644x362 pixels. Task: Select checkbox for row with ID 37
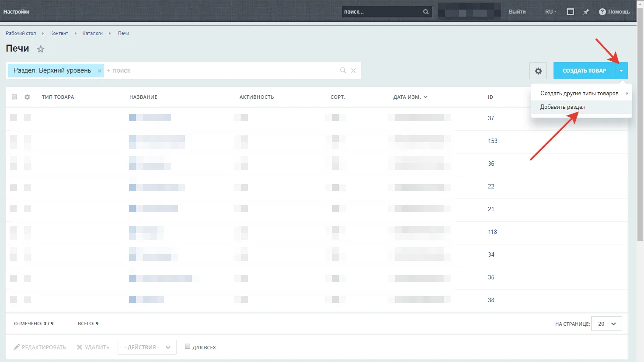(x=14, y=118)
